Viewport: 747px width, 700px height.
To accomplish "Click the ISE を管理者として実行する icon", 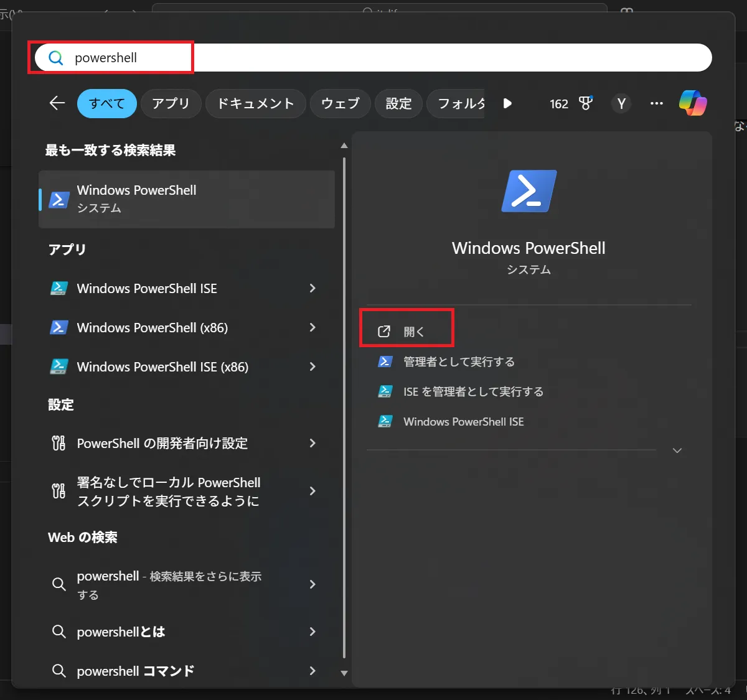I will click(385, 391).
